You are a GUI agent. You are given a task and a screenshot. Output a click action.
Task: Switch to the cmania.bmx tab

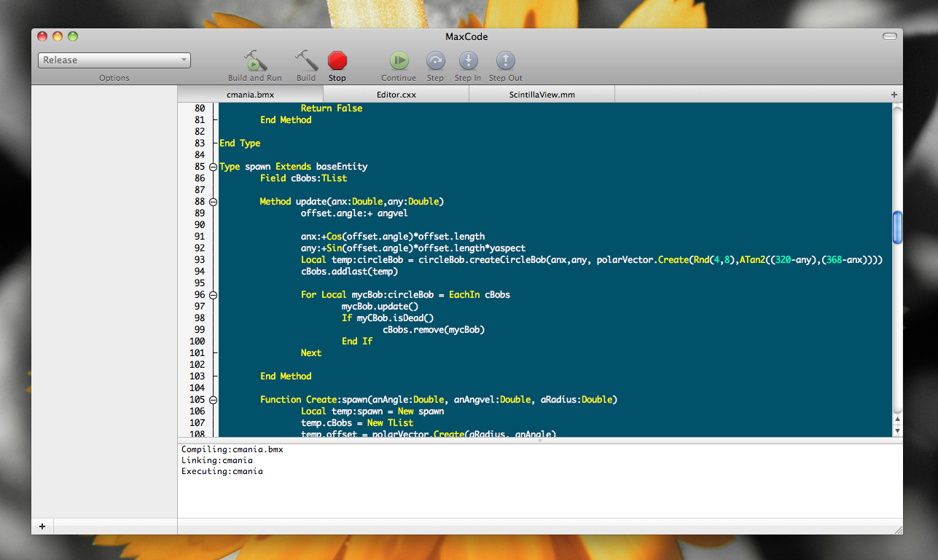click(x=250, y=95)
